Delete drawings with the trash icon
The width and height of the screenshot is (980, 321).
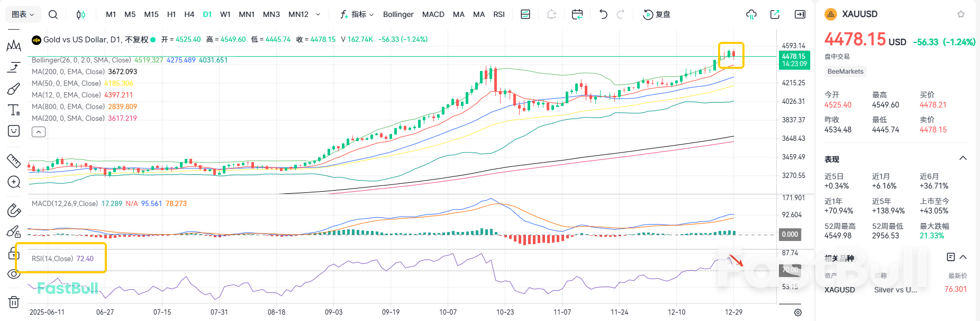(x=14, y=302)
